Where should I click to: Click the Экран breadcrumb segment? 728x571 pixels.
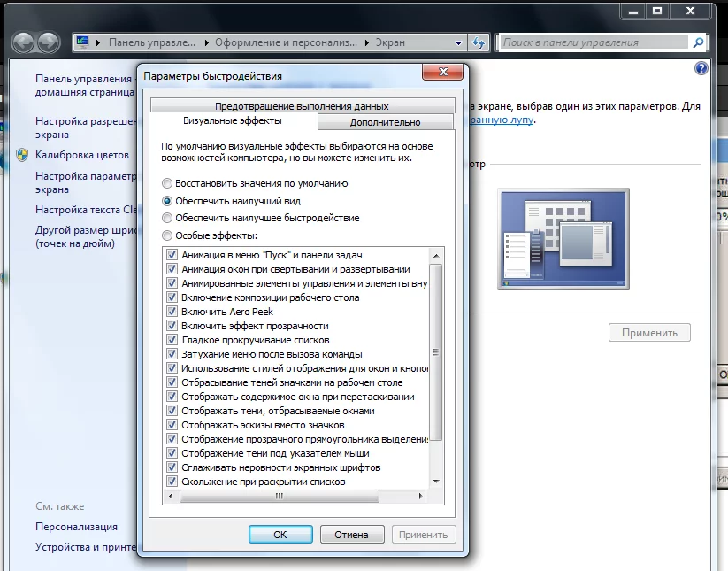390,42
